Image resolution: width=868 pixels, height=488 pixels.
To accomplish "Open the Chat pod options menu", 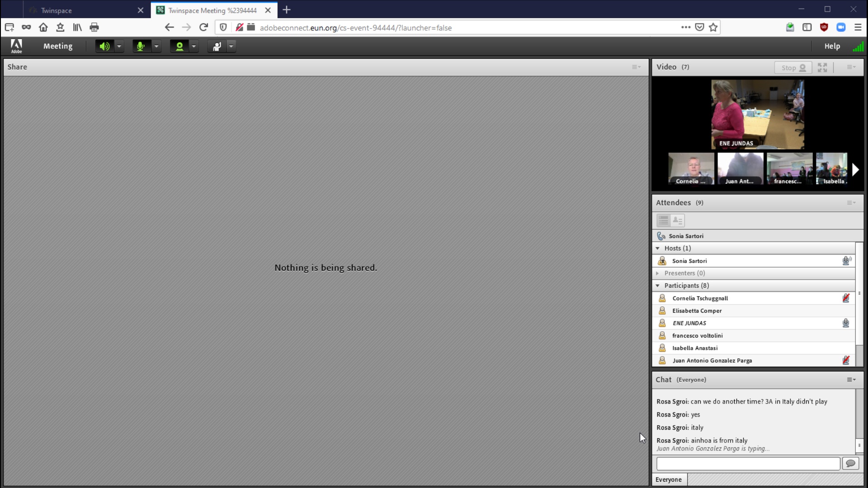I will pos(851,380).
